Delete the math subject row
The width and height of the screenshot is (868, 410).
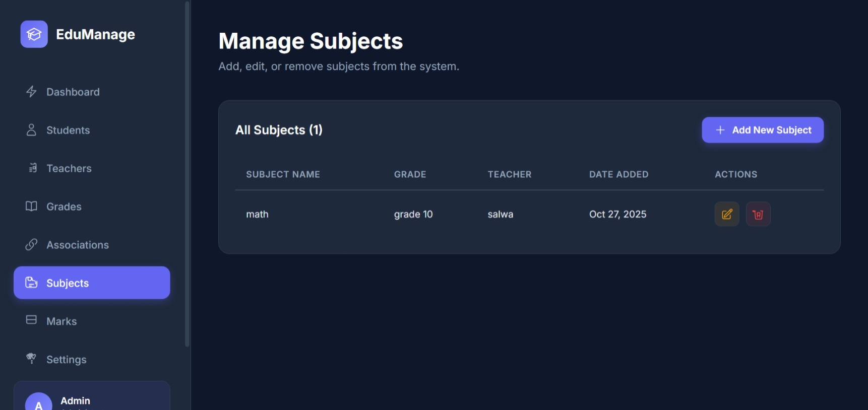[x=758, y=214]
